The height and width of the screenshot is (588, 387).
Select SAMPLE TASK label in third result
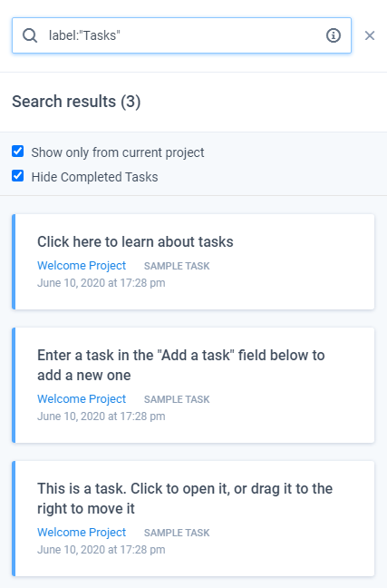[x=177, y=533]
